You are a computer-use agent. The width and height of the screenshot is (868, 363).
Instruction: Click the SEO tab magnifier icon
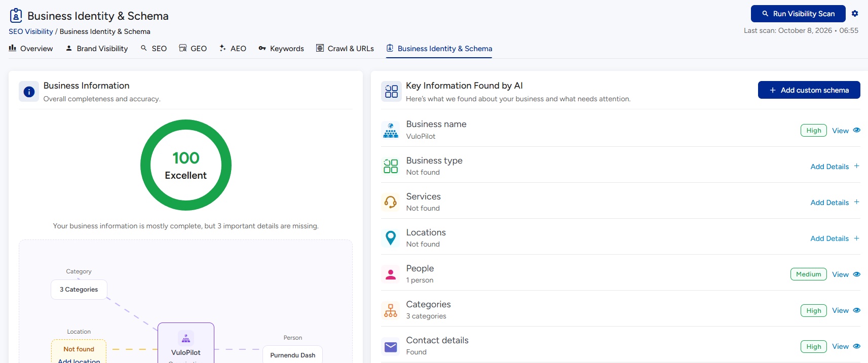(x=144, y=48)
